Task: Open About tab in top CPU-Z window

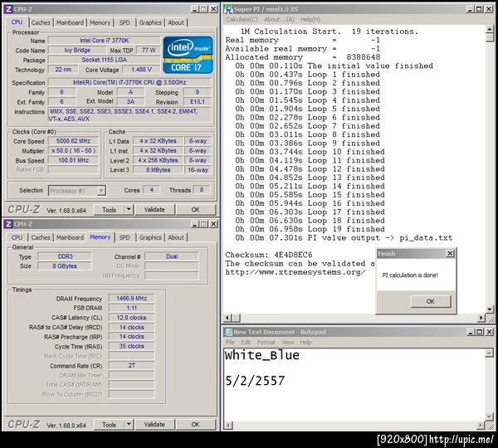Action: coord(176,22)
